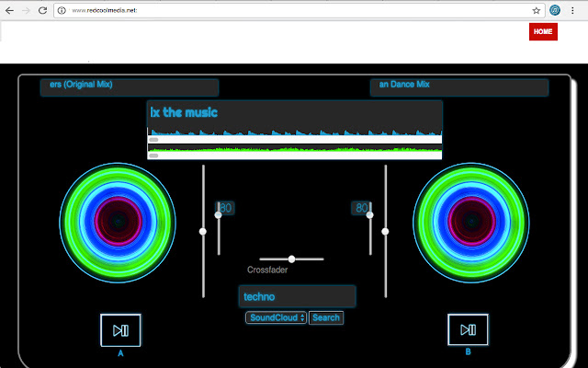Click the browser back arrow
588x368 pixels.
pos(9,10)
